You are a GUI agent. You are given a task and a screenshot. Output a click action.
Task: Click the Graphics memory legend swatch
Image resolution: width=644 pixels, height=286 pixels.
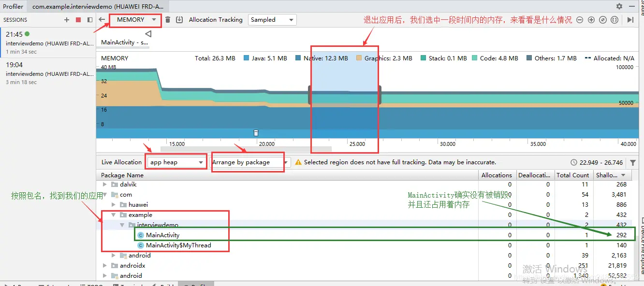coord(359,58)
